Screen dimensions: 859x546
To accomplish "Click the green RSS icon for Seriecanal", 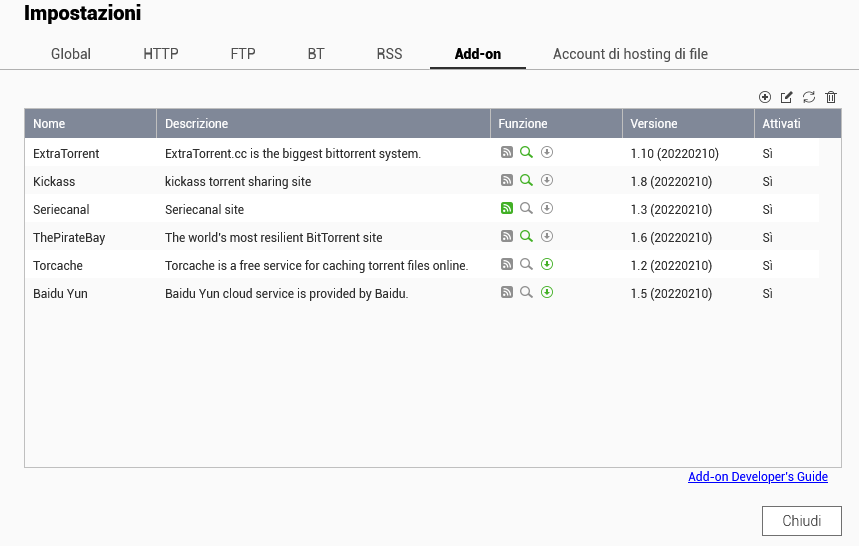I will (x=507, y=209).
